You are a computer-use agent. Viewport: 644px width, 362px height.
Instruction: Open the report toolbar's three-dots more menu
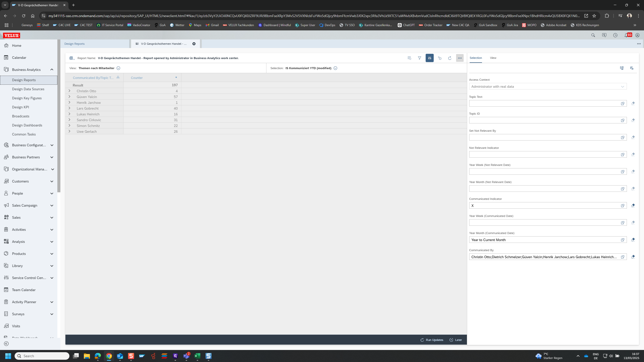[x=460, y=58]
